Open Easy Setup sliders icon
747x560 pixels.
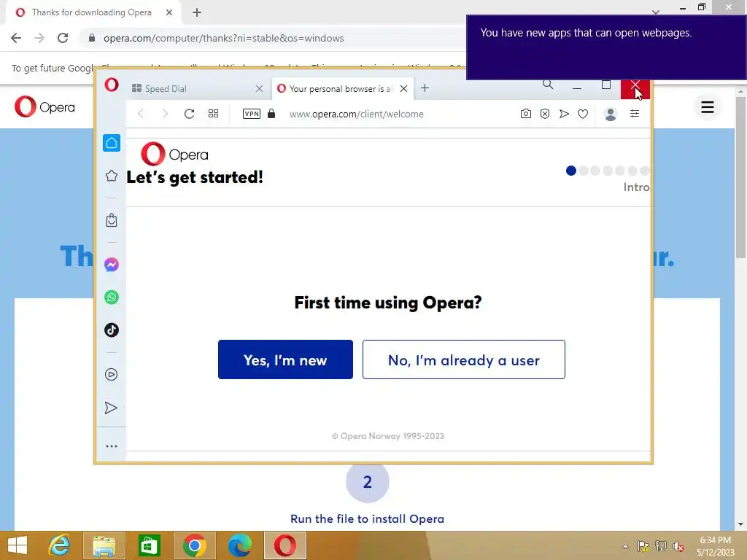coord(635,113)
